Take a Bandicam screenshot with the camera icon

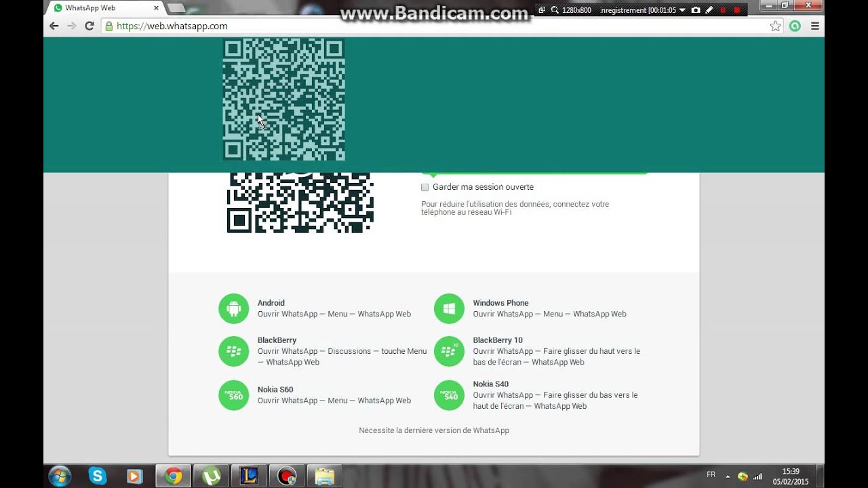tap(696, 10)
